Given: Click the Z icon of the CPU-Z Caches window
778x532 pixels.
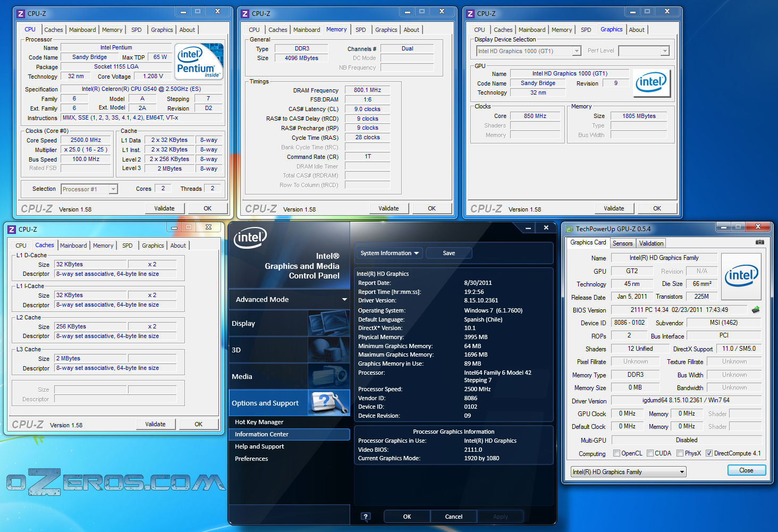Looking at the screenshot, I should 11,229.
